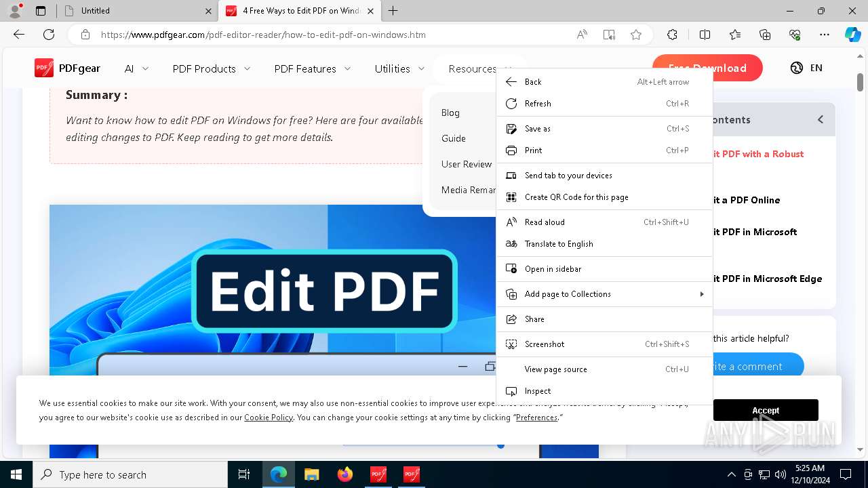Open the first PDFgear taskbar icon
The height and width of the screenshot is (488, 868).
(378, 474)
